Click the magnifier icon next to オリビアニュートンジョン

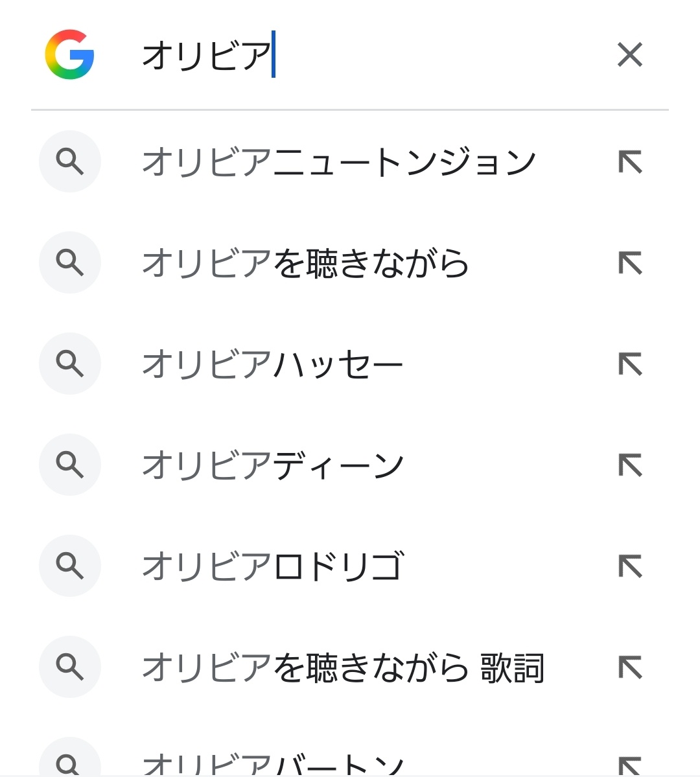point(70,162)
